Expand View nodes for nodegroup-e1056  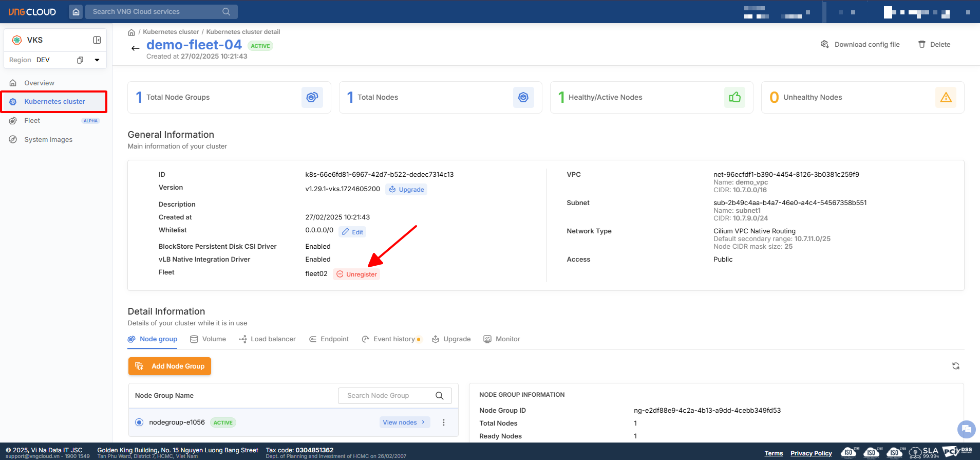point(404,422)
